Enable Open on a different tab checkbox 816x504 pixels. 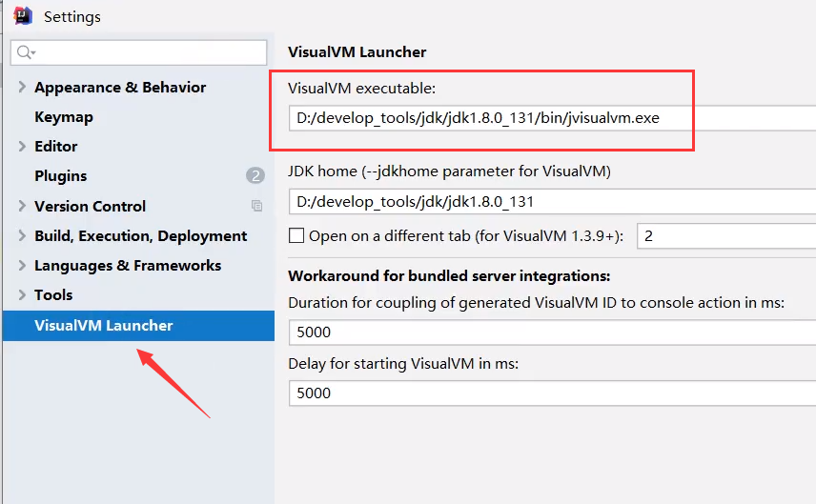click(296, 235)
